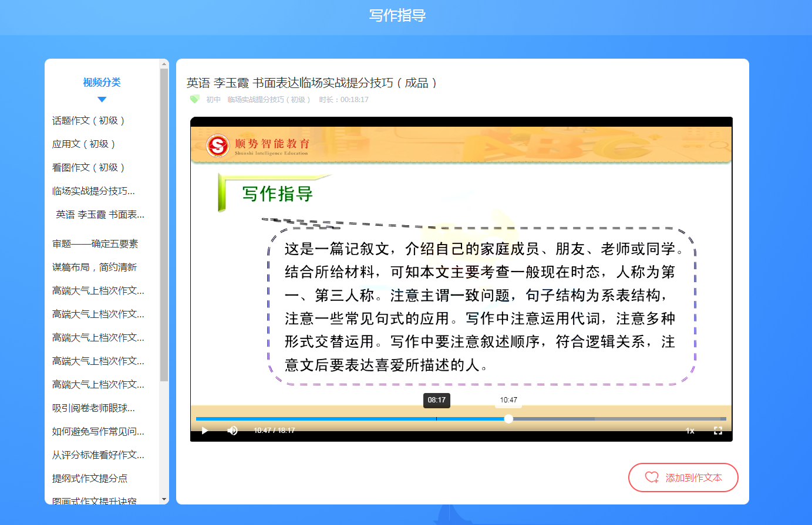The width and height of the screenshot is (812, 525).
Task: Open 提纲式作文提分点 item
Action: pos(90,478)
